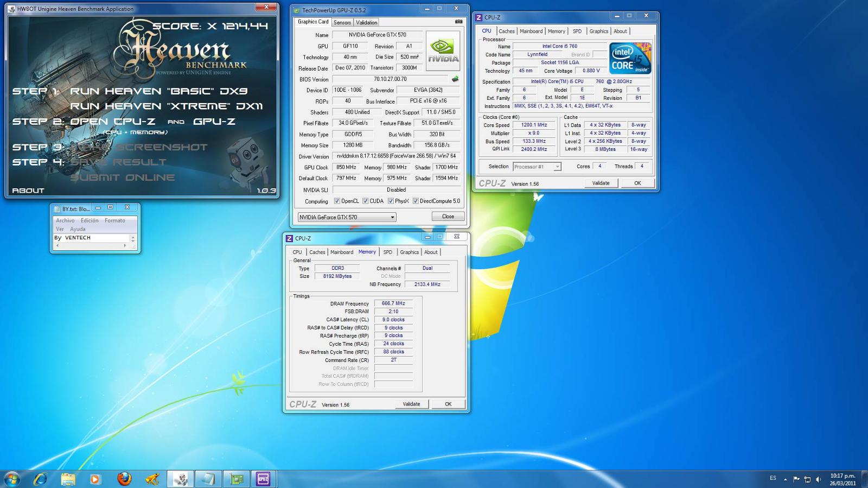The height and width of the screenshot is (488, 868).
Task: Click the BY.txt Notepad title icon
Action: [x=57, y=209]
